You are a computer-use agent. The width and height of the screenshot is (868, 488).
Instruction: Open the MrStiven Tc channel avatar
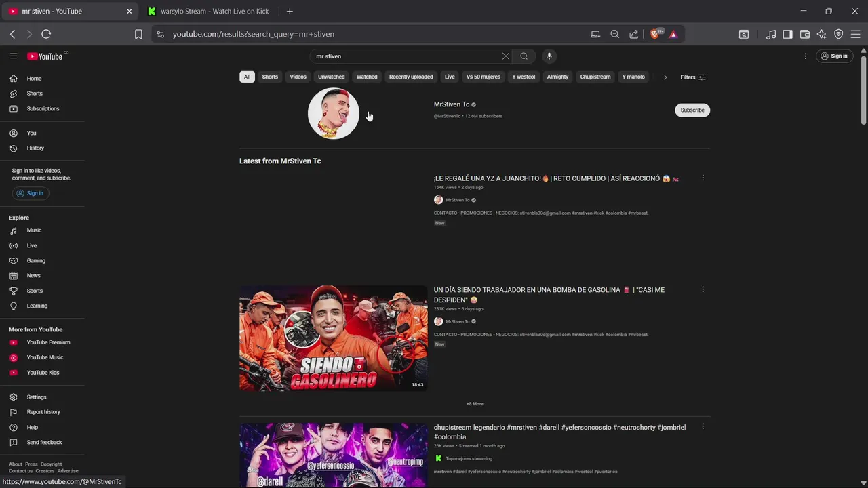[333, 113]
